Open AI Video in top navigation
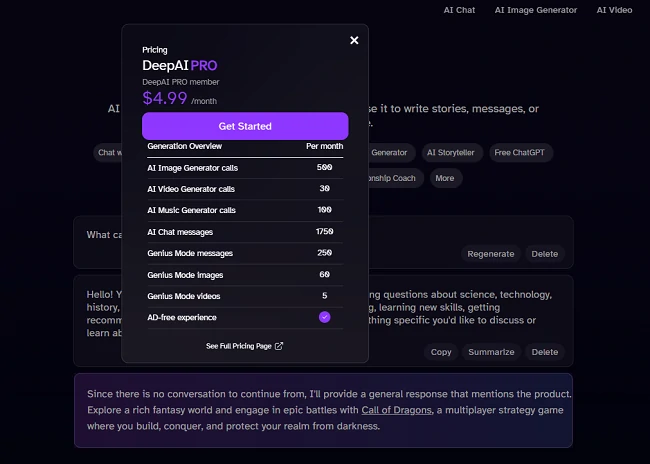 [614, 10]
